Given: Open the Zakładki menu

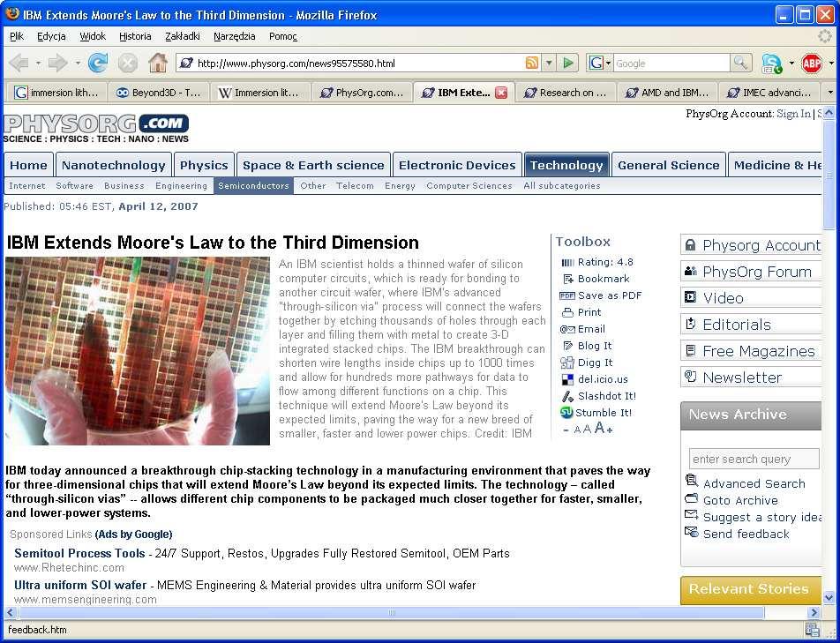Looking at the screenshot, I should [183, 36].
